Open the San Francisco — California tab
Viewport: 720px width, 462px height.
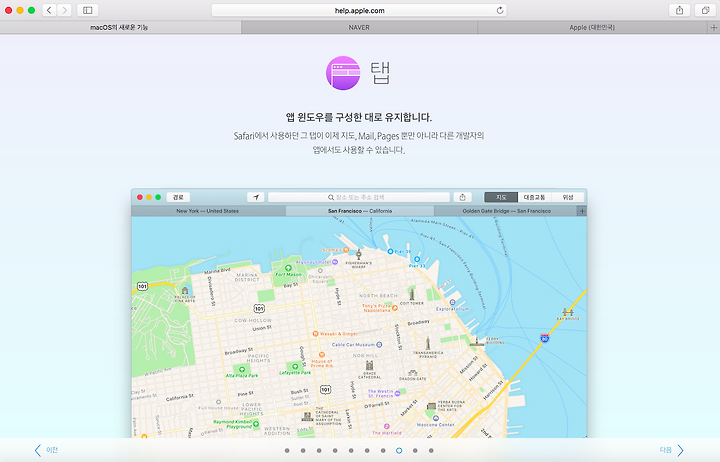click(x=360, y=211)
